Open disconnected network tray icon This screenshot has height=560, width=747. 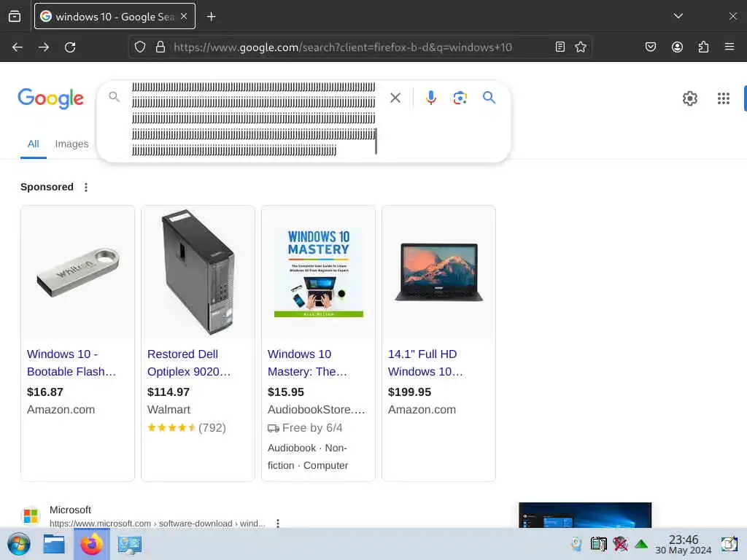(x=620, y=544)
